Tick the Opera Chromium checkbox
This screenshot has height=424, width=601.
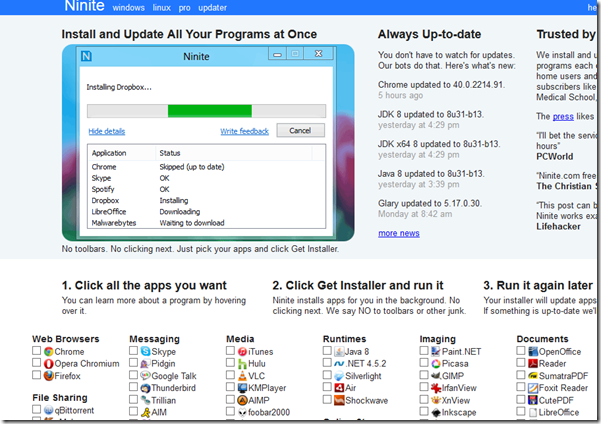click(36, 364)
